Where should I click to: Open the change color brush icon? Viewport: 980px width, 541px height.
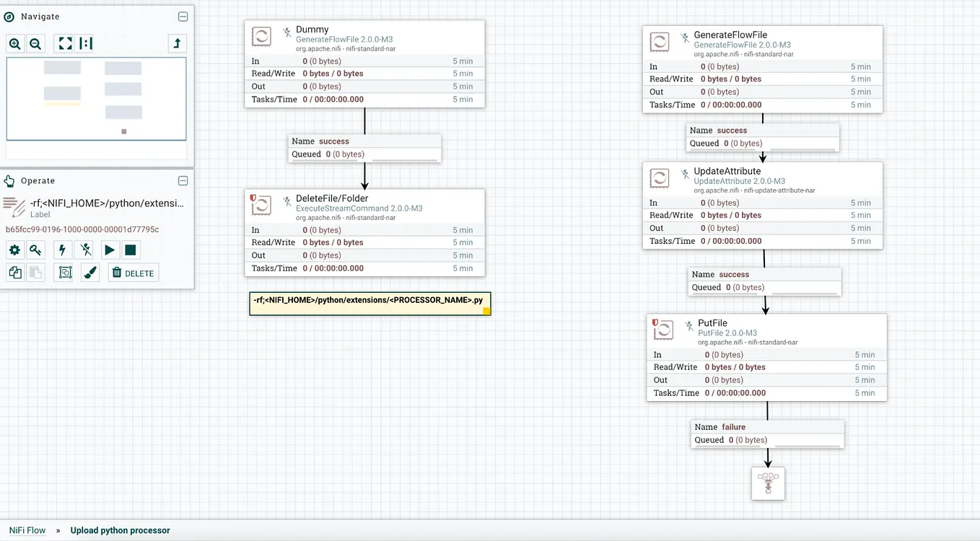tap(89, 272)
